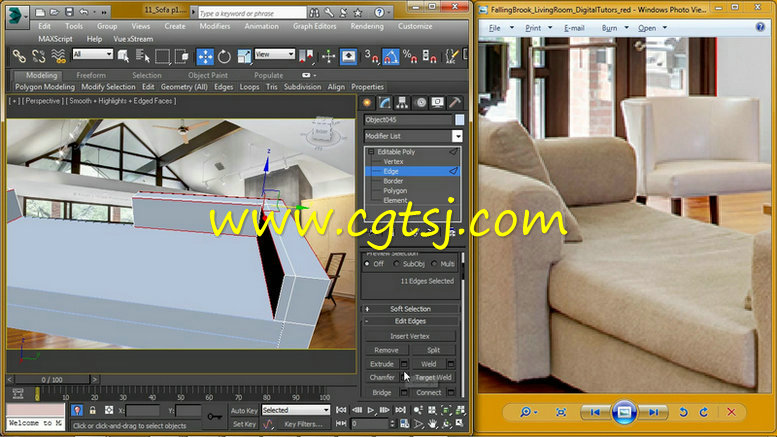The width and height of the screenshot is (777, 437).
Task: Click the Use Pivot Point Center icon
Action: 307,56
